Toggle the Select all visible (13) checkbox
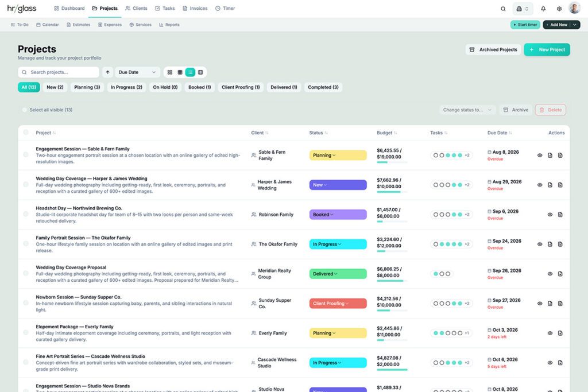Screen dimensions: 588x392 (24, 110)
